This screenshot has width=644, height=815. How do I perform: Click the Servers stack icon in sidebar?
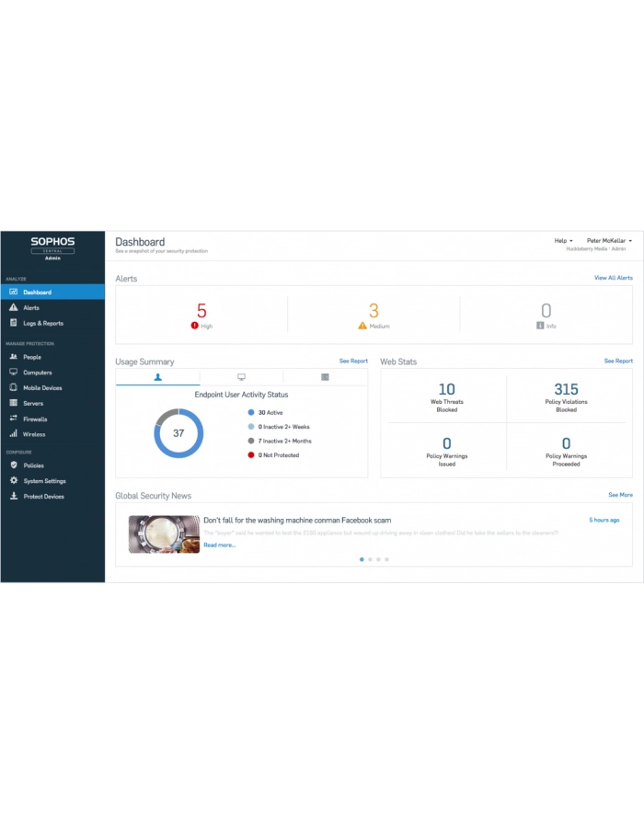click(x=14, y=403)
